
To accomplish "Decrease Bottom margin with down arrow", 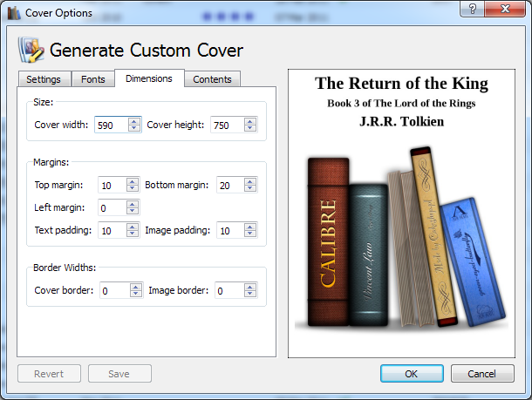I will pos(250,189).
